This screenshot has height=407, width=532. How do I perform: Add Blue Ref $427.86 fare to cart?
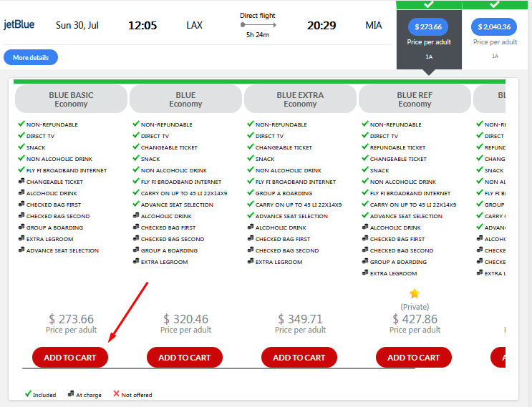(414, 357)
